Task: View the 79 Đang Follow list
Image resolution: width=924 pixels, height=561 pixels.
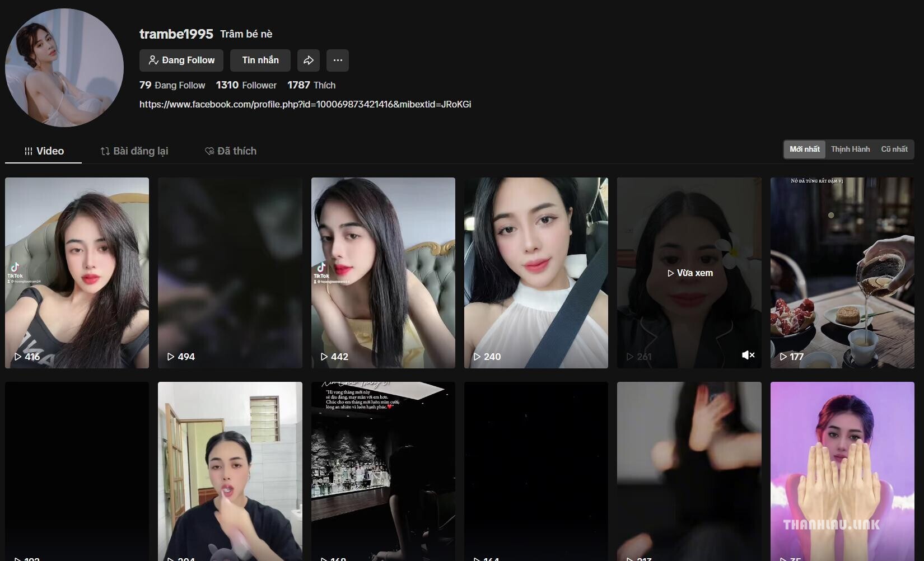Action: click(172, 85)
